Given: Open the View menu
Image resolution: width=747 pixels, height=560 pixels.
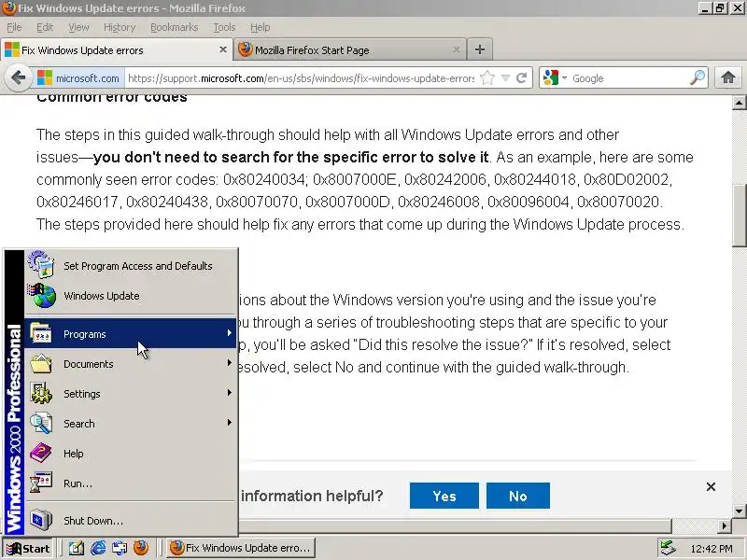Looking at the screenshot, I should click(78, 27).
